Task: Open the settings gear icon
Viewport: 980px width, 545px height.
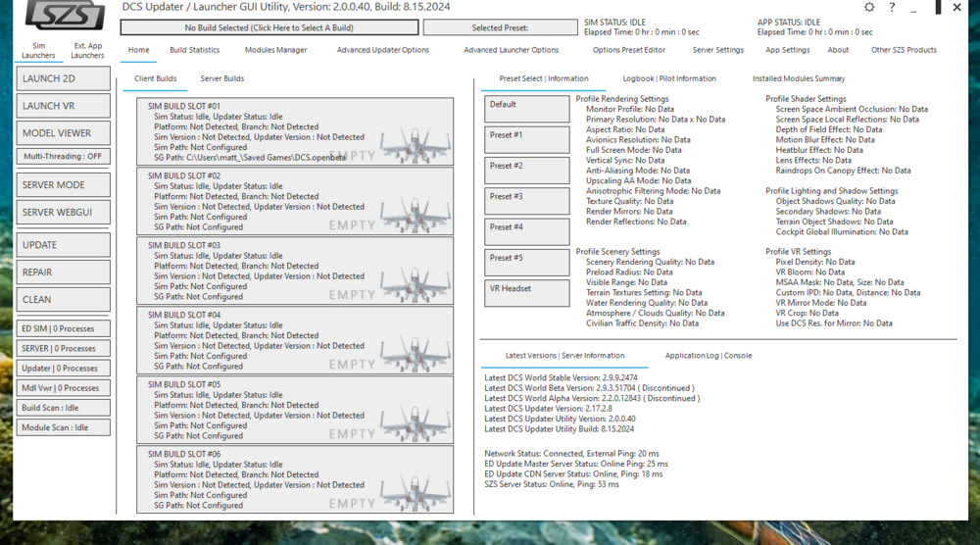Action: (x=869, y=7)
